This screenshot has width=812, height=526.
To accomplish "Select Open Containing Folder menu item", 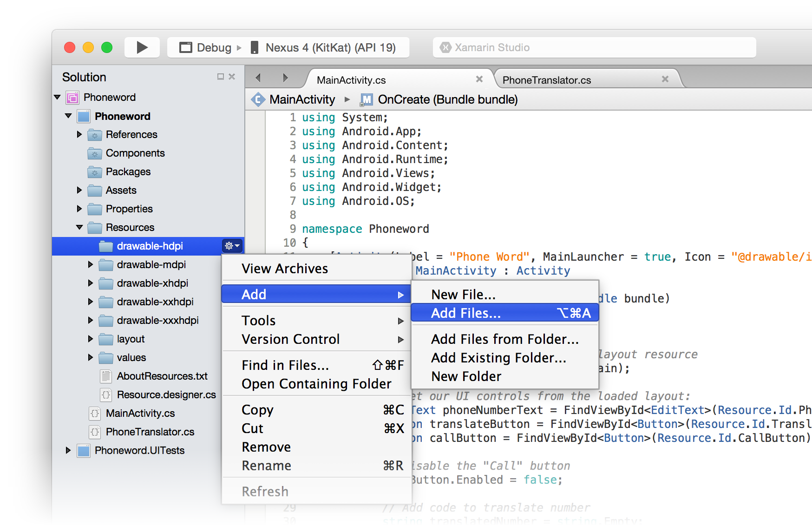I will point(316,384).
